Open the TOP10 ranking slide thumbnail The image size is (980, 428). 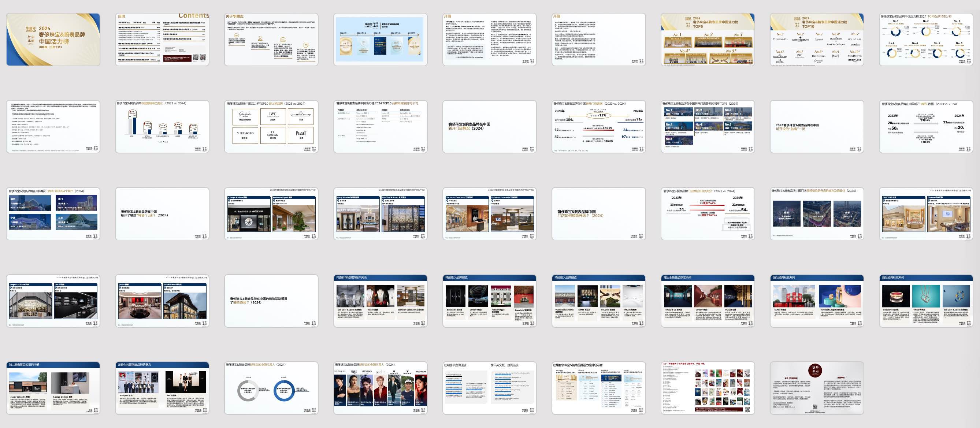[817, 40]
